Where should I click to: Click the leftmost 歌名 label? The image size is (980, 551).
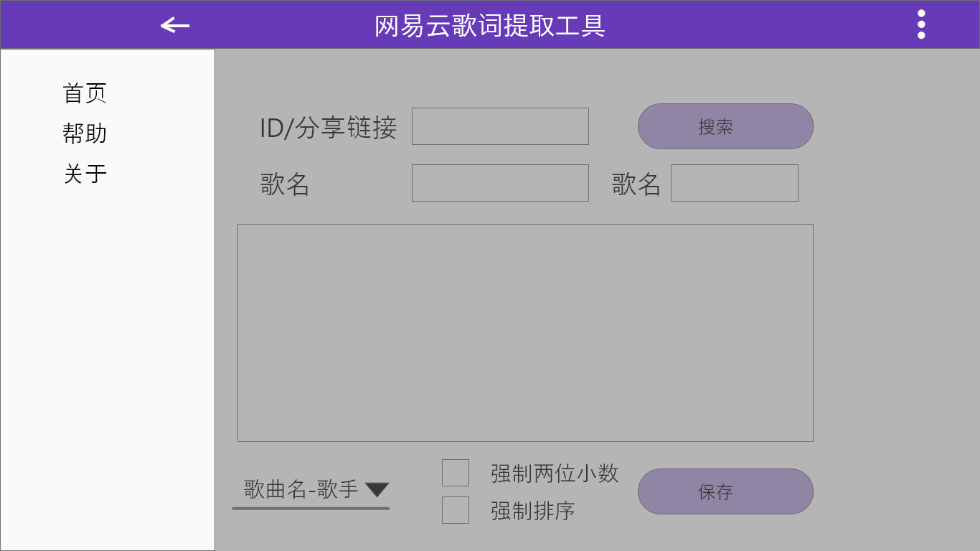(x=284, y=184)
